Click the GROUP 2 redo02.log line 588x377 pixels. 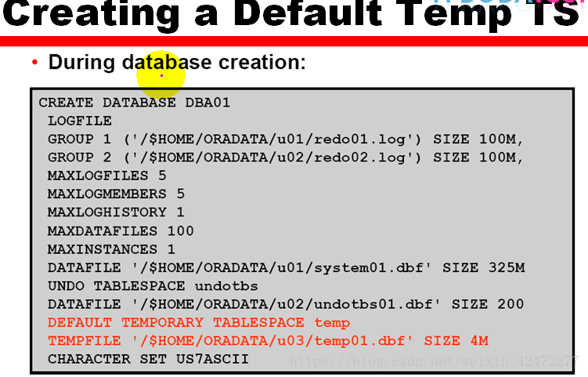285,158
